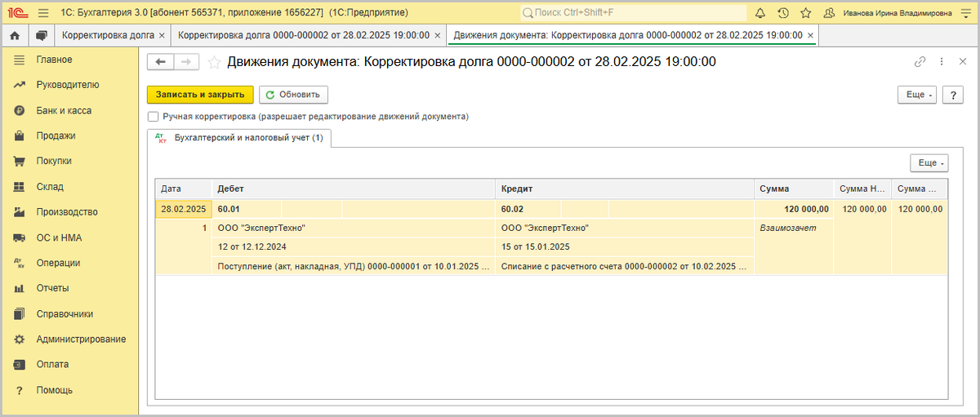Select the contract cell 12 от 12.12.2024
980x417 pixels.
pos(354,246)
